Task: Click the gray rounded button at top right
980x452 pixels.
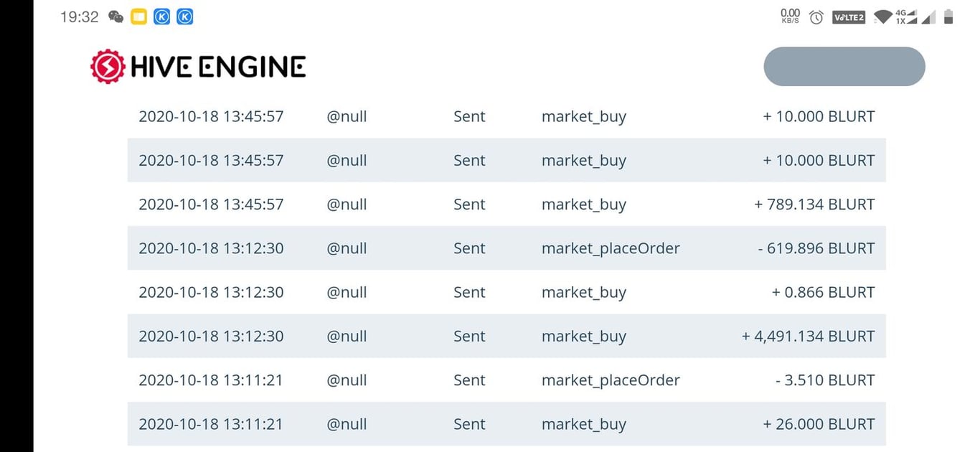Action: pos(844,67)
